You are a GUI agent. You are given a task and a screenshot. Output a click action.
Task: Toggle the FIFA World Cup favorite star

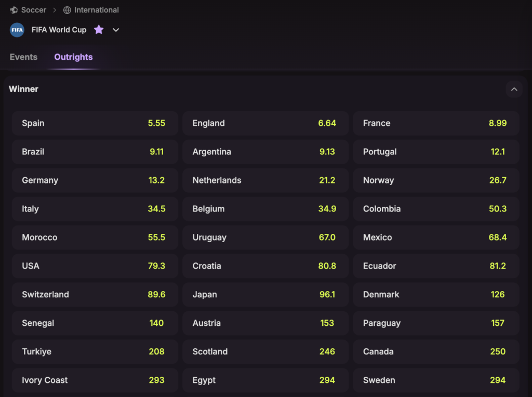[99, 30]
